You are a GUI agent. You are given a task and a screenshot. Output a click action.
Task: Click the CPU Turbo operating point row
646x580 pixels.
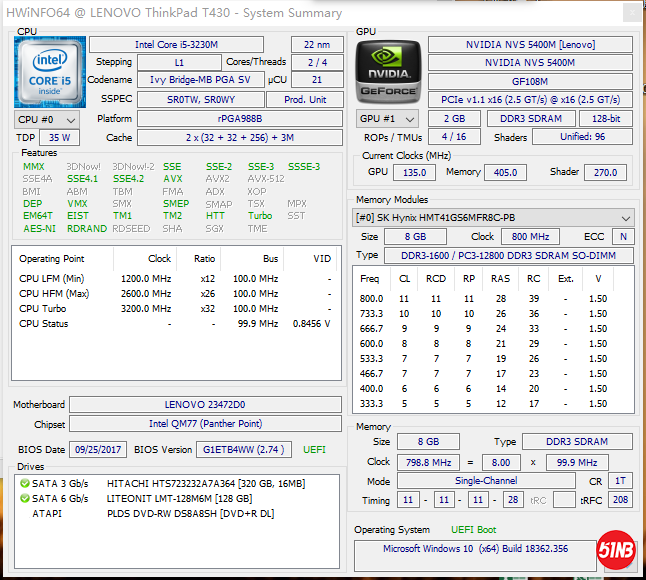175,309
